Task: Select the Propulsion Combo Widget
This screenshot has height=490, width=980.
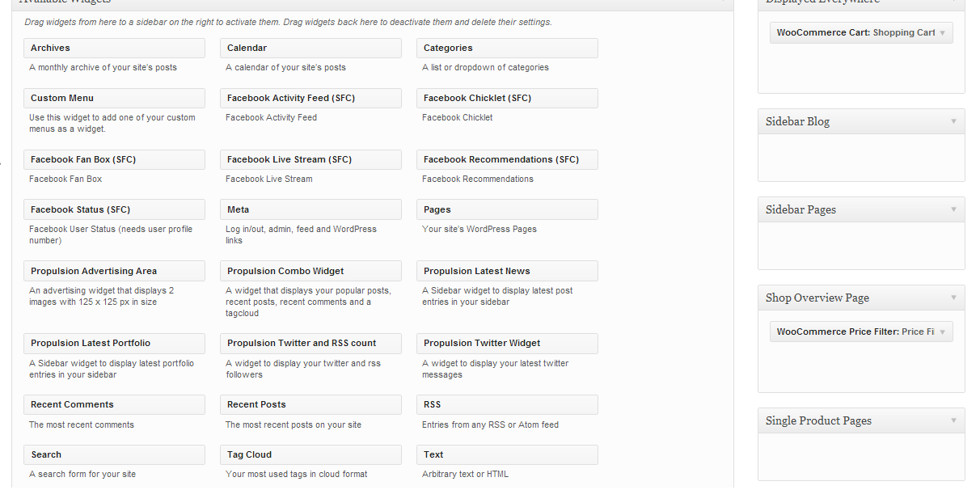Action: 310,272
